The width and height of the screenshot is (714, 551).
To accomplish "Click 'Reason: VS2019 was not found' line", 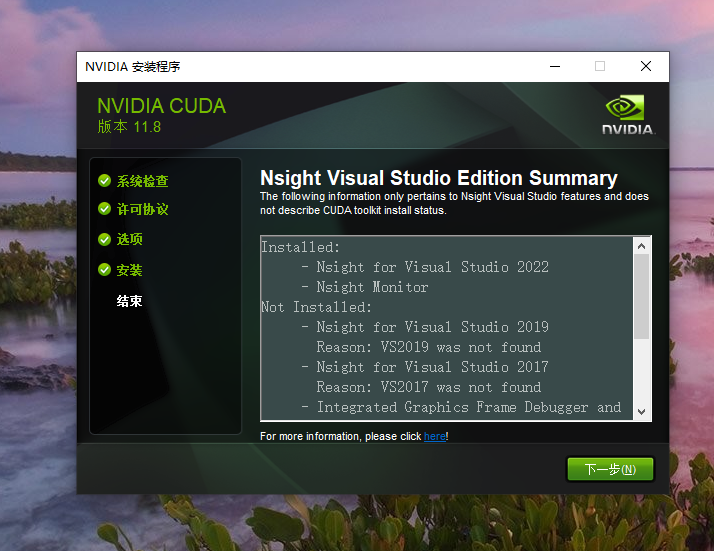I will click(429, 347).
